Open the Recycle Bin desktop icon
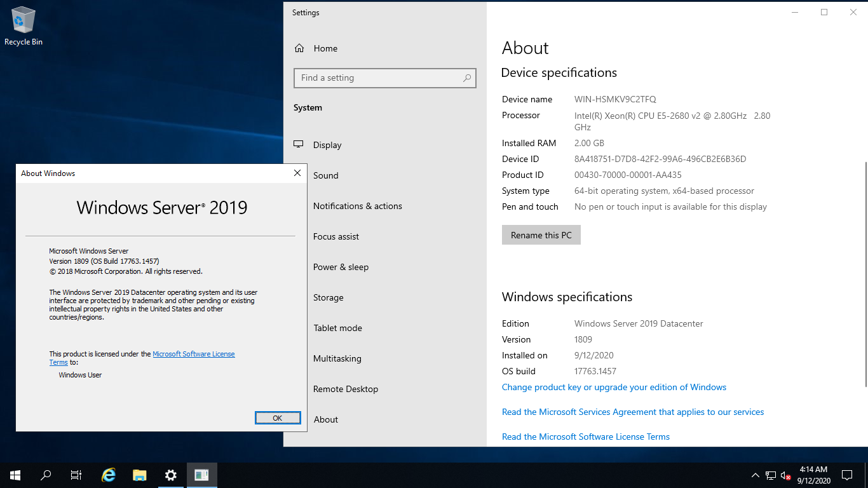Viewport: 868px width, 488px height. pos(24,27)
